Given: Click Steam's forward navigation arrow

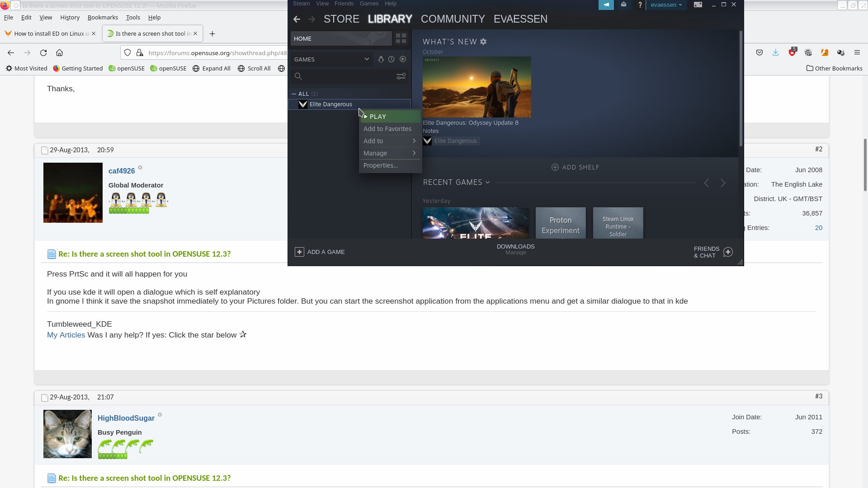Looking at the screenshot, I should pyautogui.click(x=312, y=19).
